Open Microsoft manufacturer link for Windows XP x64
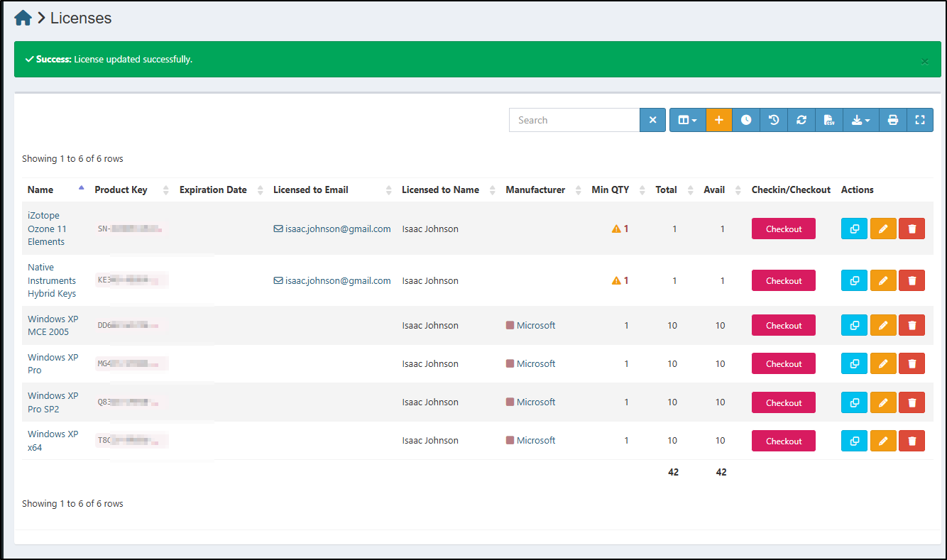The image size is (947, 560). pyautogui.click(x=535, y=440)
